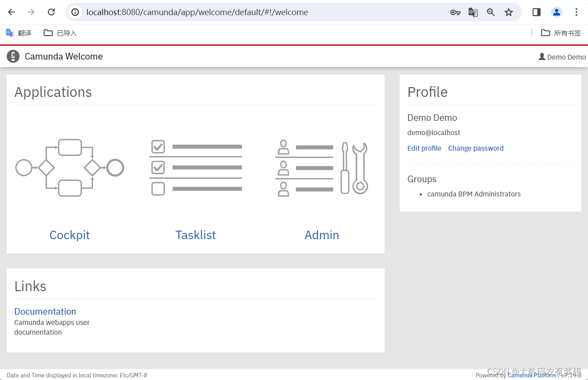Screen dimensions: 588x380
Task: Click the browser back arrow
Action: pyautogui.click(x=12, y=12)
